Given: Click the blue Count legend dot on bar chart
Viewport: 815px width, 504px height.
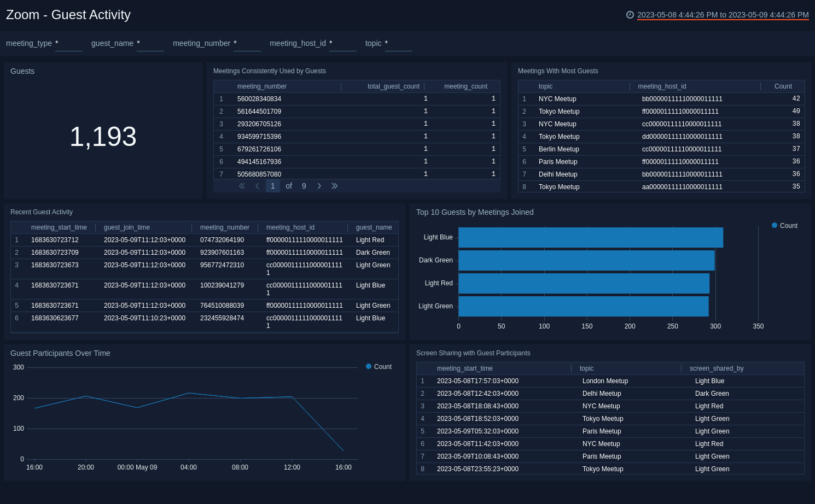Looking at the screenshot, I should 775,225.
